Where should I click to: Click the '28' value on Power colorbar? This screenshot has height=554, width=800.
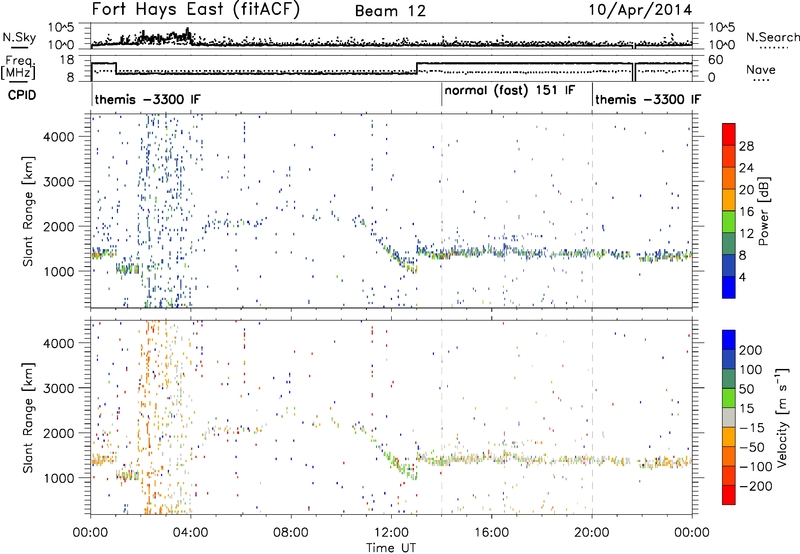click(746, 146)
